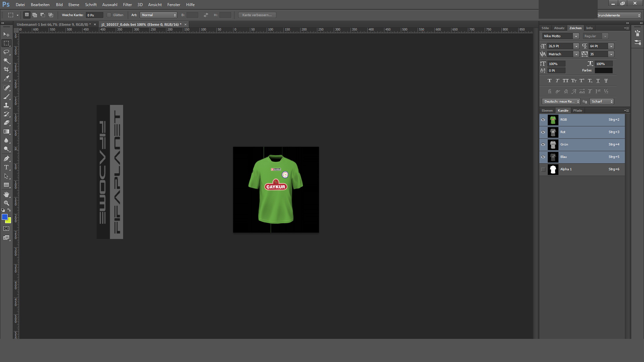The image size is (644, 362).
Task: Choose Subtract from selection mode
Action: pos(43,15)
